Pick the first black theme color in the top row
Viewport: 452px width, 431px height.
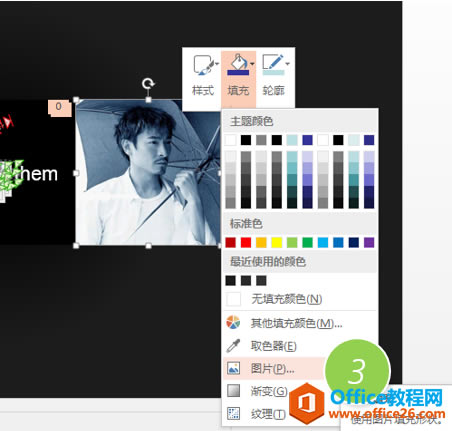(x=246, y=140)
